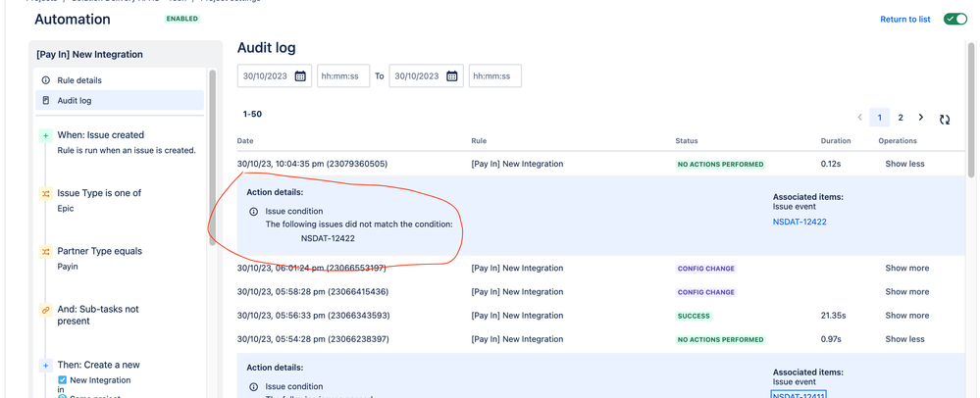980x398 pixels.
Task: Click the Operations column header
Action: pos(898,141)
